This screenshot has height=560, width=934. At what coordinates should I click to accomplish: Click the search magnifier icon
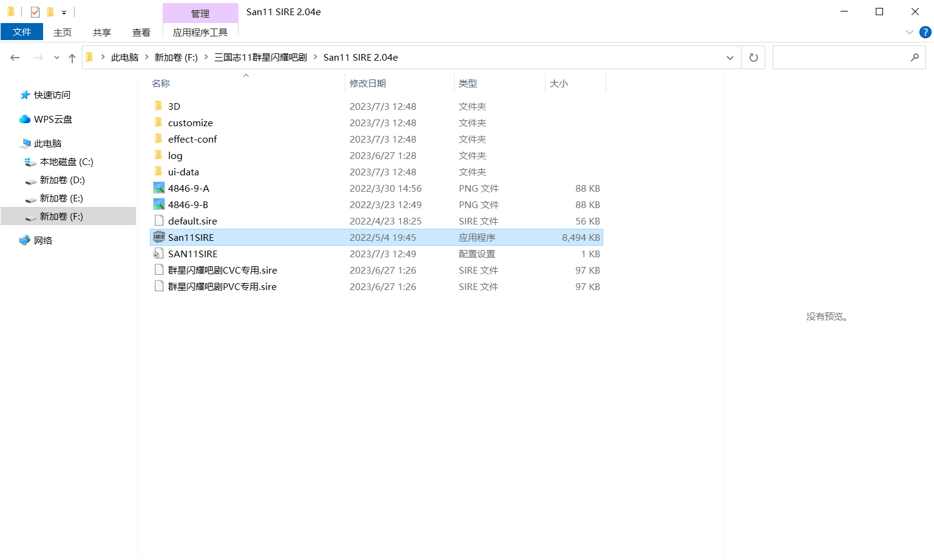pyautogui.click(x=915, y=58)
